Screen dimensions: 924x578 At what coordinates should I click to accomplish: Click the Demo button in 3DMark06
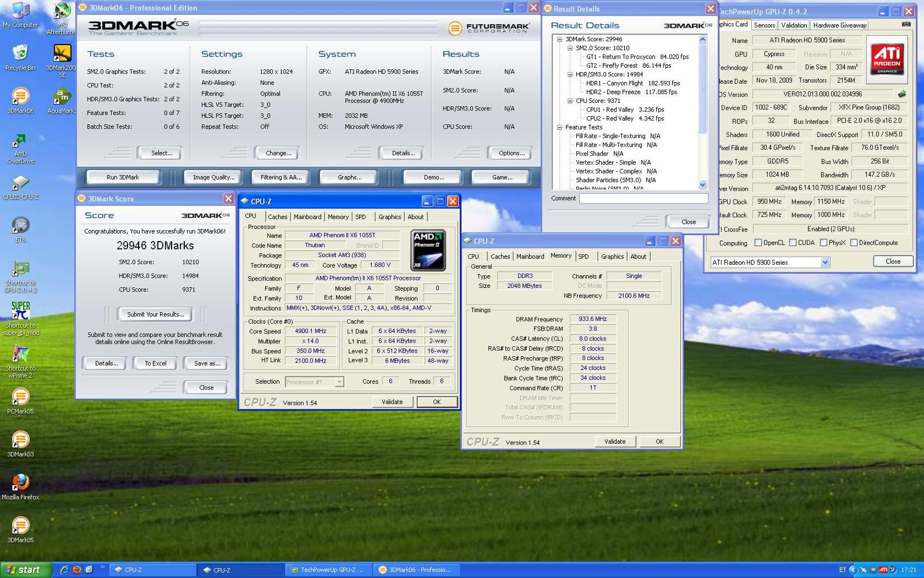434,177
